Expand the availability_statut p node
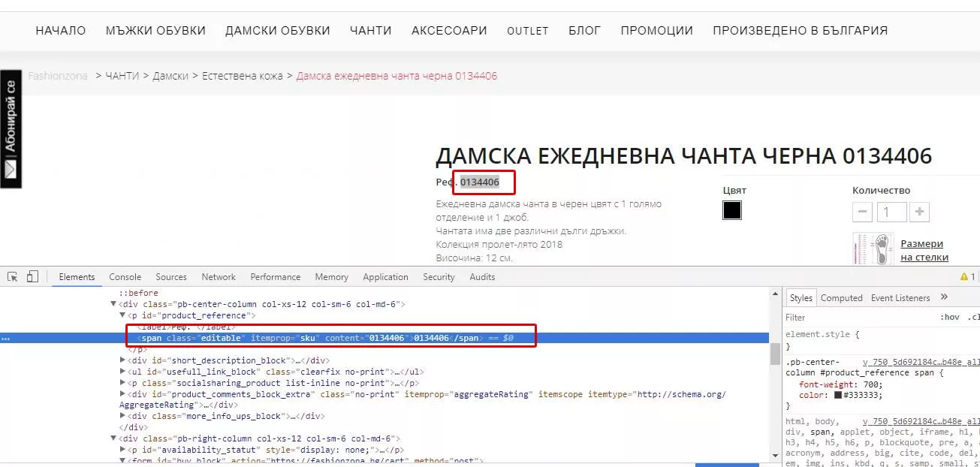Image resolution: width=980 pixels, height=467 pixels. [x=123, y=450]
